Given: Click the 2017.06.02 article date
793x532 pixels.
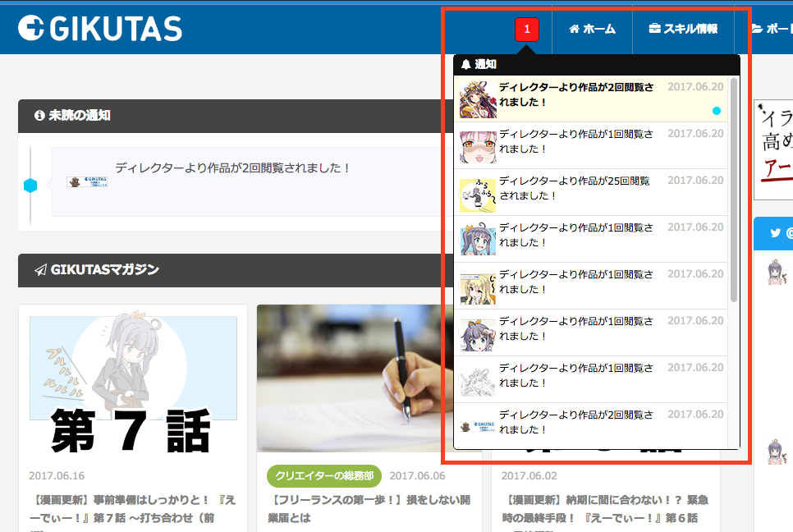Looking at the screenshot, I should [529, 476].
